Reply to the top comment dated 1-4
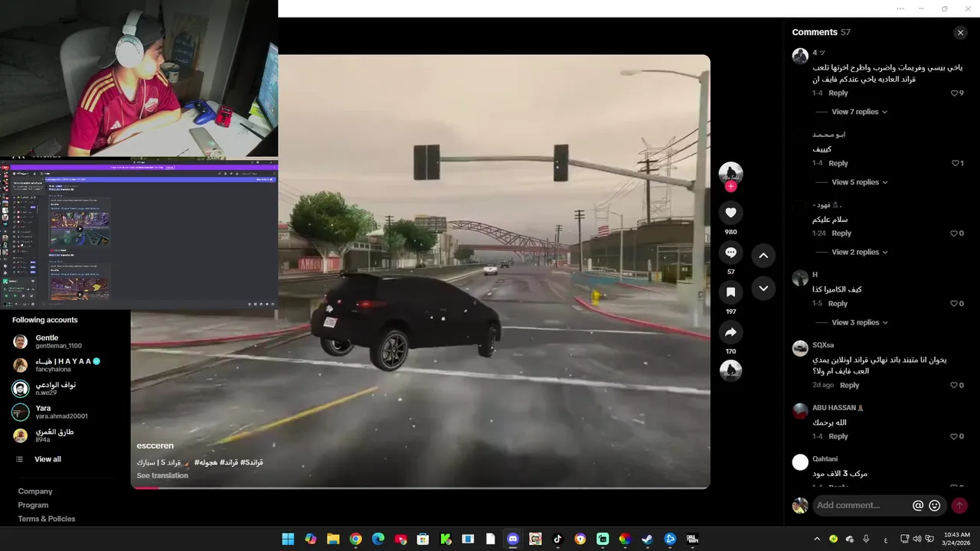980x551 pixels. [x=838, y=93]
